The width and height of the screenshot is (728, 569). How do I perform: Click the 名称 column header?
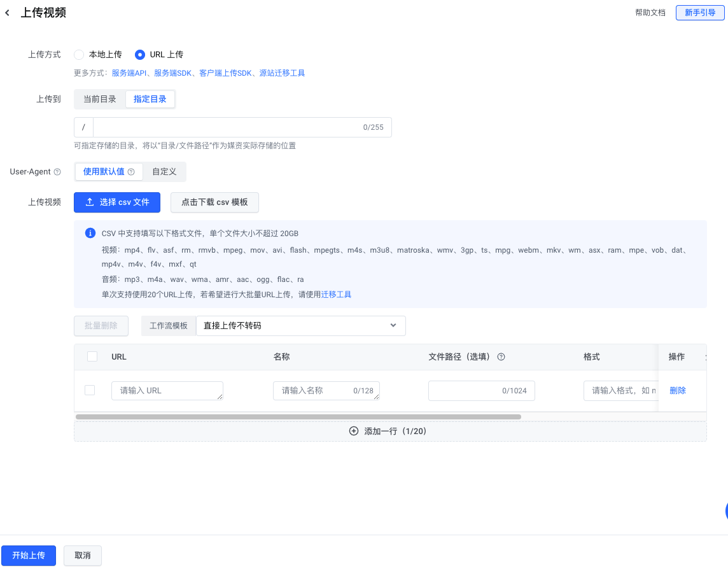(281, 357)
